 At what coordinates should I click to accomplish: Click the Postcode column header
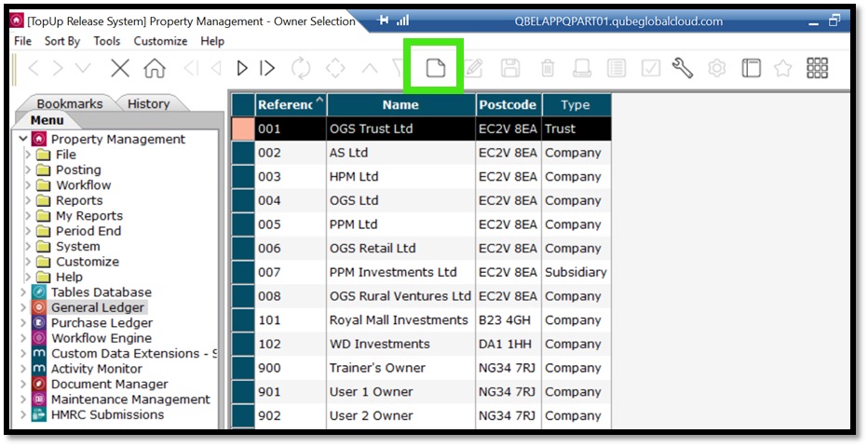tap(508, 105)
